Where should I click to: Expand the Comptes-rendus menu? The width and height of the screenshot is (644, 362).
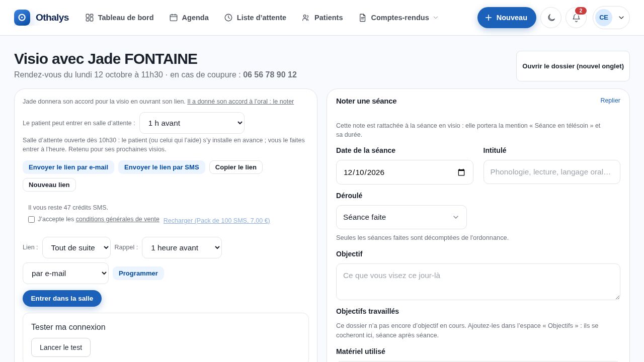coord(398,18)
